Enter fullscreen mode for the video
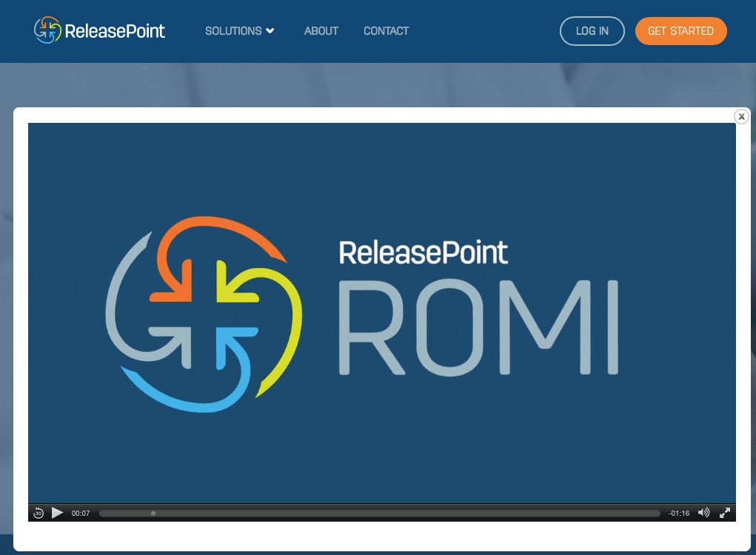This screenshot has width=756, height=555. click(724, 512)
